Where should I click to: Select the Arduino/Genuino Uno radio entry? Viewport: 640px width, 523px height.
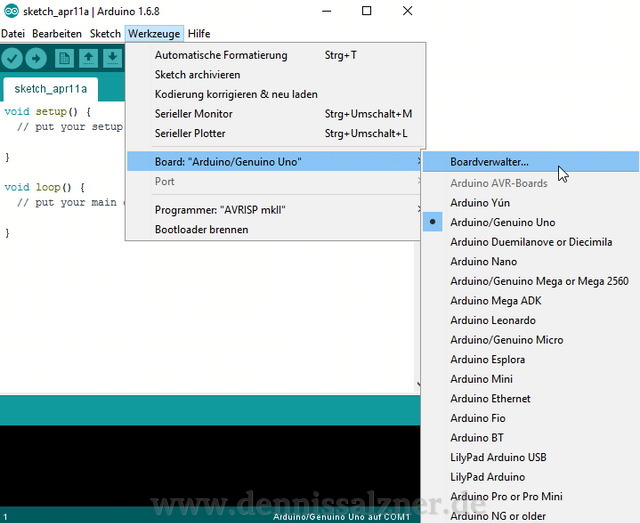pos(531,223)
